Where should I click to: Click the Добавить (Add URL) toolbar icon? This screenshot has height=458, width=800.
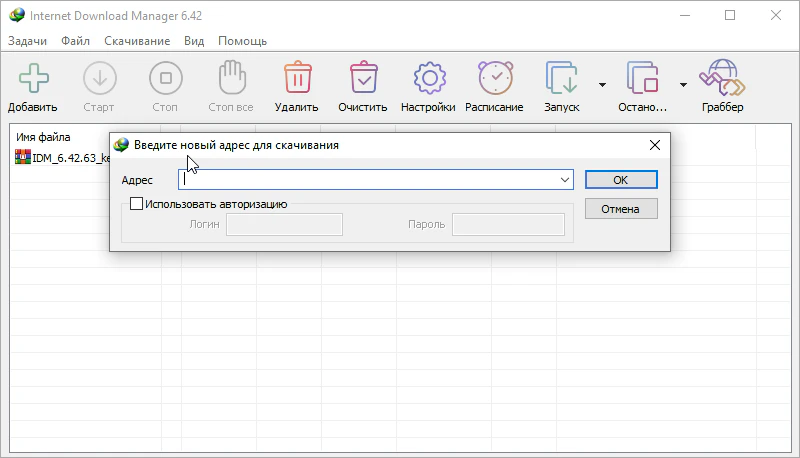pos(32,78)
